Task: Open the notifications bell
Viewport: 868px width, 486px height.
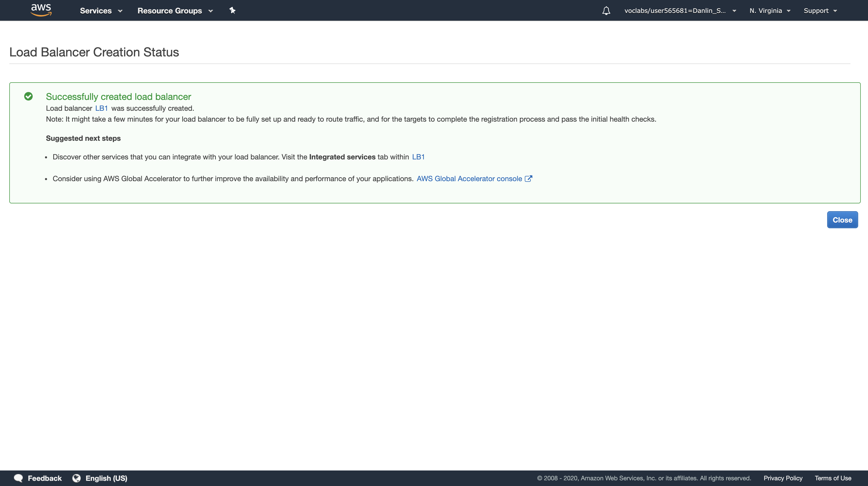Action: (606, 11)
